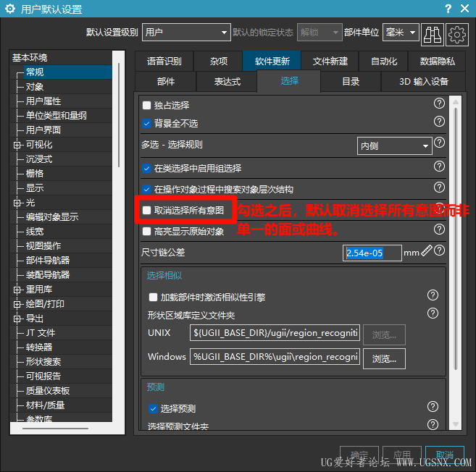This screenshot has width=476, height=472.
Task: Click help icon for 多选 - 选择规则
Action: (x=439, y=143)
